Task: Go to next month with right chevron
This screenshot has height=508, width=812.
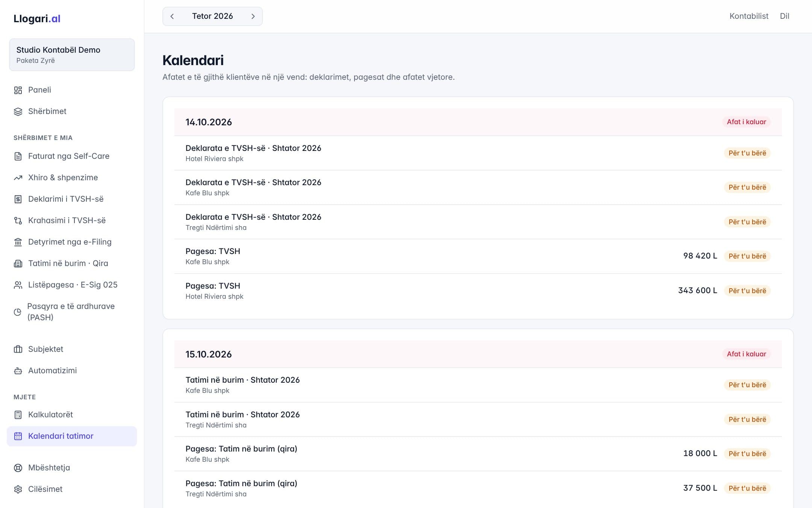Action: (253, 16)
